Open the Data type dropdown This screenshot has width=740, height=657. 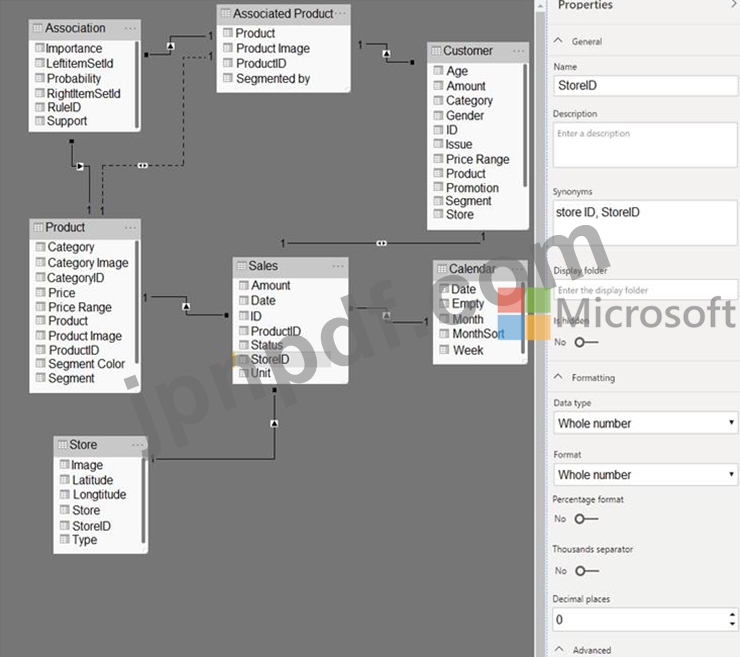[645, 423]
